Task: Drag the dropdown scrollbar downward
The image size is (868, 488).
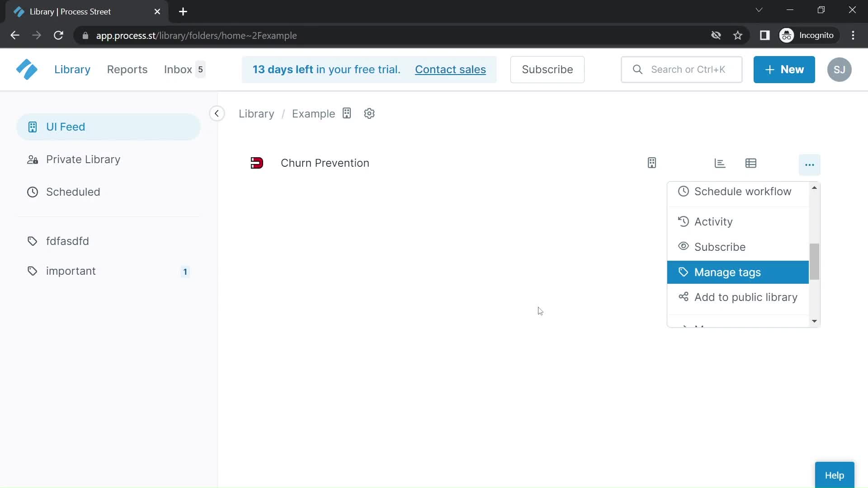Action: [x=814, y=254]
